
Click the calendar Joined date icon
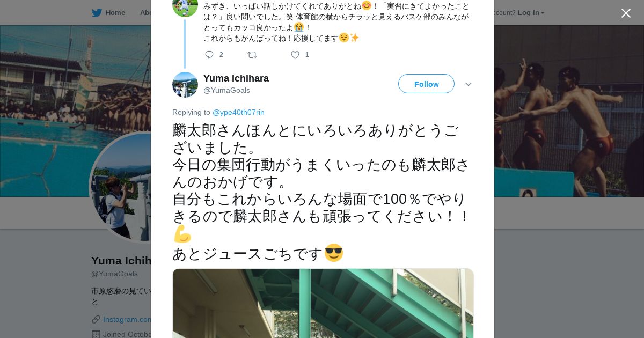tap(96, 334)
